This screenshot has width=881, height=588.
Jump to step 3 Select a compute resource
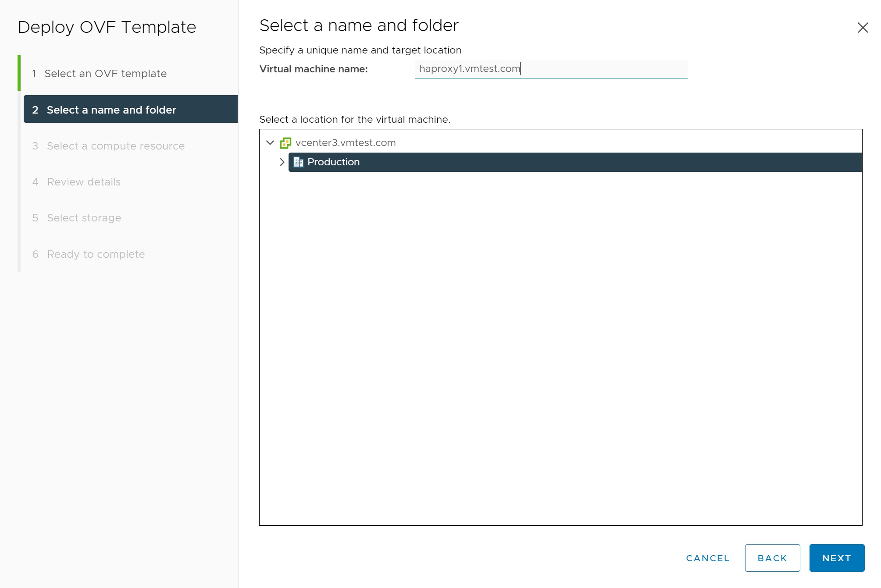[115, 146]
